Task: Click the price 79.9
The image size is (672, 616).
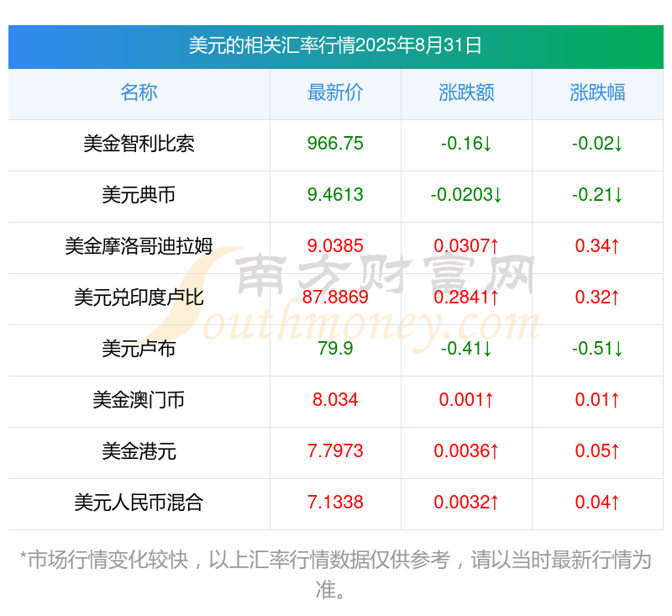Action: coord(335,349)
